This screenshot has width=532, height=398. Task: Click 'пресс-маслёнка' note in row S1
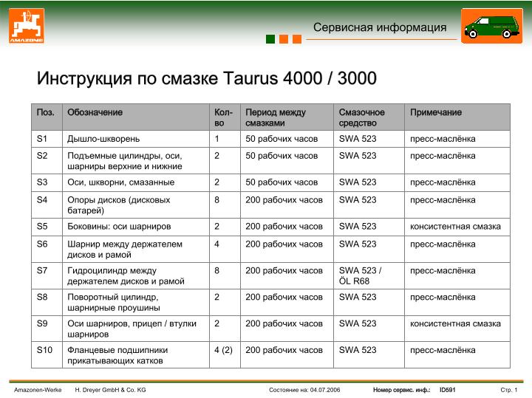coord(443,139)
